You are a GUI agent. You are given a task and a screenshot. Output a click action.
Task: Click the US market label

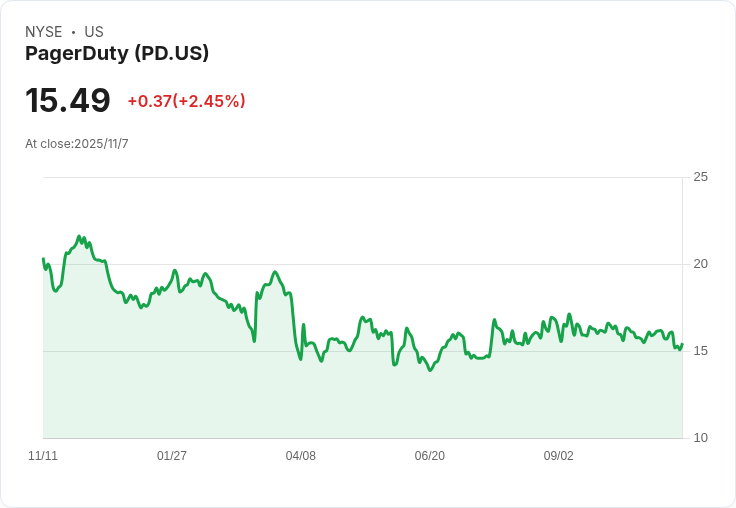click(x=94, y=32)
